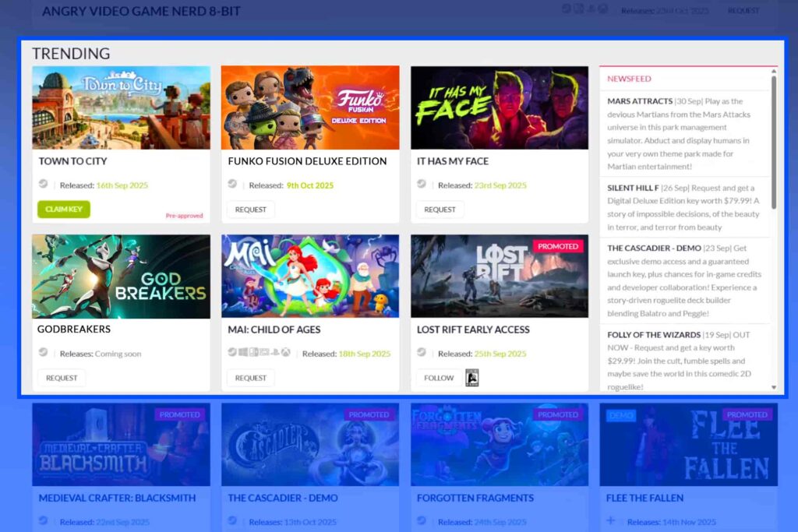
Task: Open the MARS ATTRACTS newsfeed item
Action: (684, 134)
